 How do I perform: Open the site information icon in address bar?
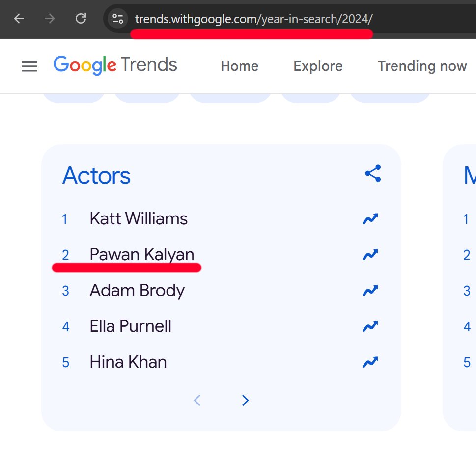pos(118,19)
